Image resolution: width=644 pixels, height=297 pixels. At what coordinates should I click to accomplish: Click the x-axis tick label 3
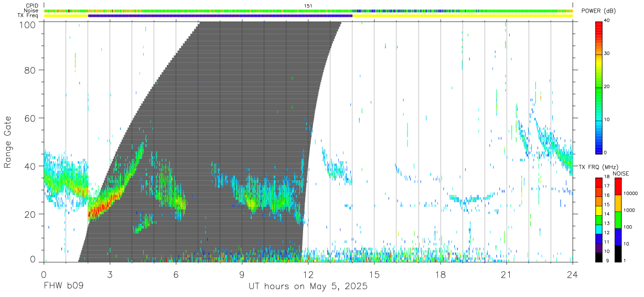[110, 274]
